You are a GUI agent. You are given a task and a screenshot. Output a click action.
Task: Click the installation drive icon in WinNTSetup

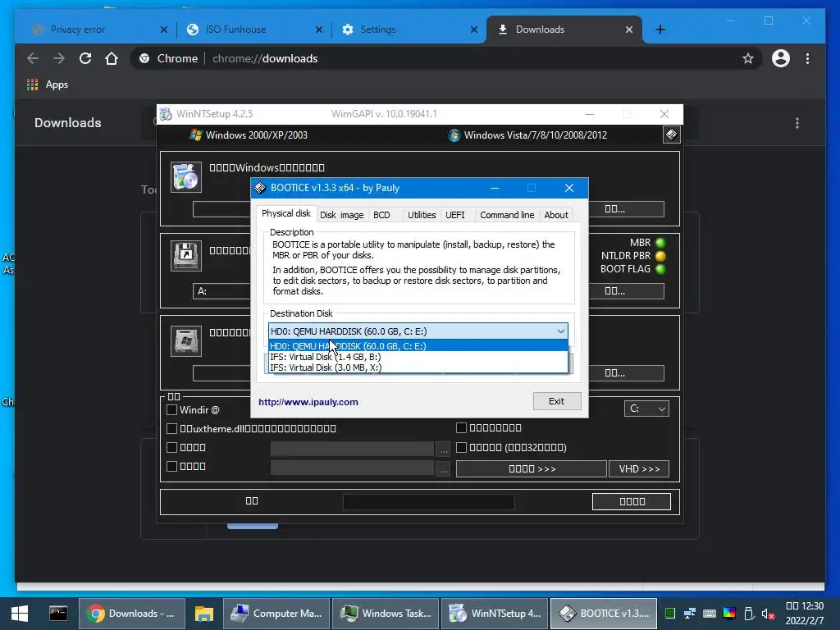[x=186, y=340]
